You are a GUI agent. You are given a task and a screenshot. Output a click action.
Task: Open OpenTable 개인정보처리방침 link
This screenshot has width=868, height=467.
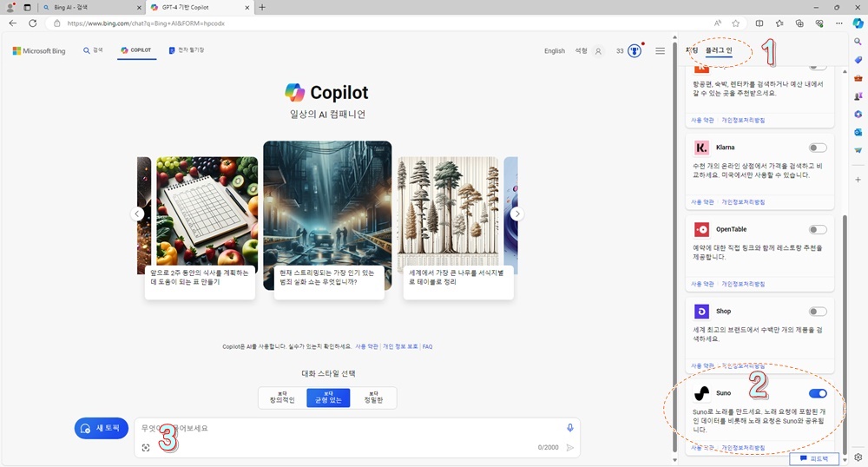tap(743, 284)
